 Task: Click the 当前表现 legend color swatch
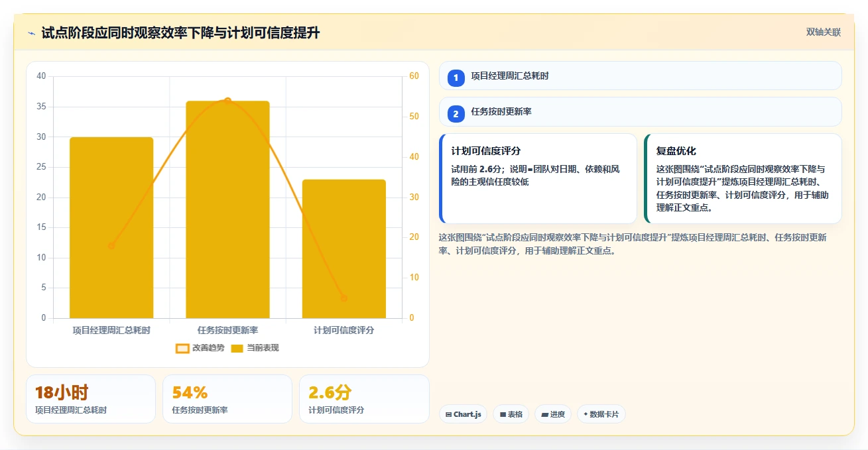pyautogui.click(x=237, y=348)
